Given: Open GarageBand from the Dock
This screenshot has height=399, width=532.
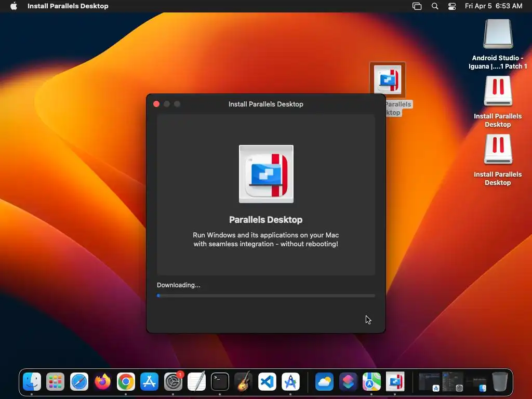Looking at the screenshot, I should click(243, 382).
